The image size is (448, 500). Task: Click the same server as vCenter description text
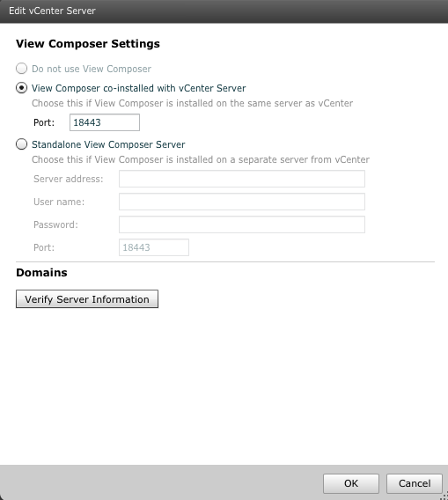click(192, 103)
